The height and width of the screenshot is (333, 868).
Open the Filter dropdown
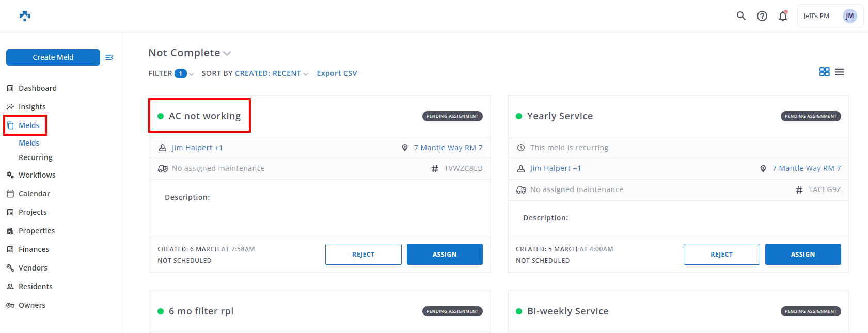(171, 73)
